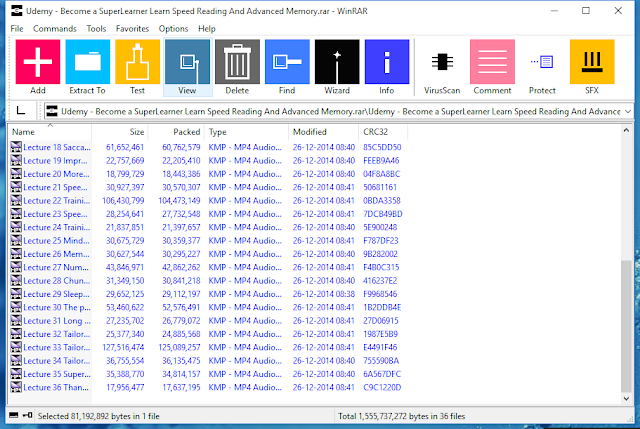Click the scrollbar down arrow
Viewport: 640px width, 429px height.
click(x=626, y=399)
